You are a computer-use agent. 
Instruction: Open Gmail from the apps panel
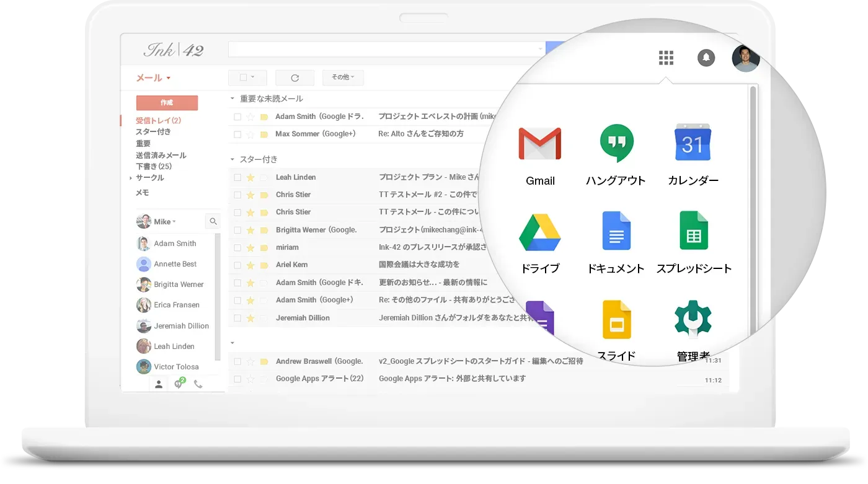540,156
